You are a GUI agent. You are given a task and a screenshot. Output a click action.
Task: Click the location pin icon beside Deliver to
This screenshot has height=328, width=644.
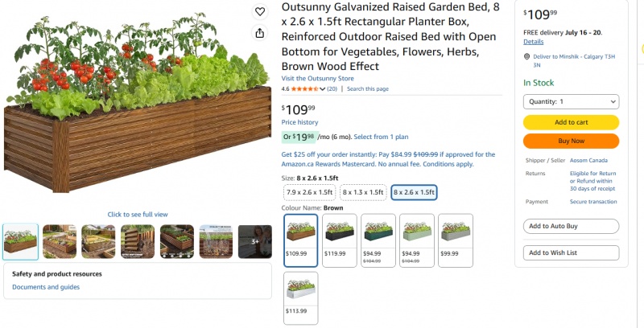(x=527, y=56)
